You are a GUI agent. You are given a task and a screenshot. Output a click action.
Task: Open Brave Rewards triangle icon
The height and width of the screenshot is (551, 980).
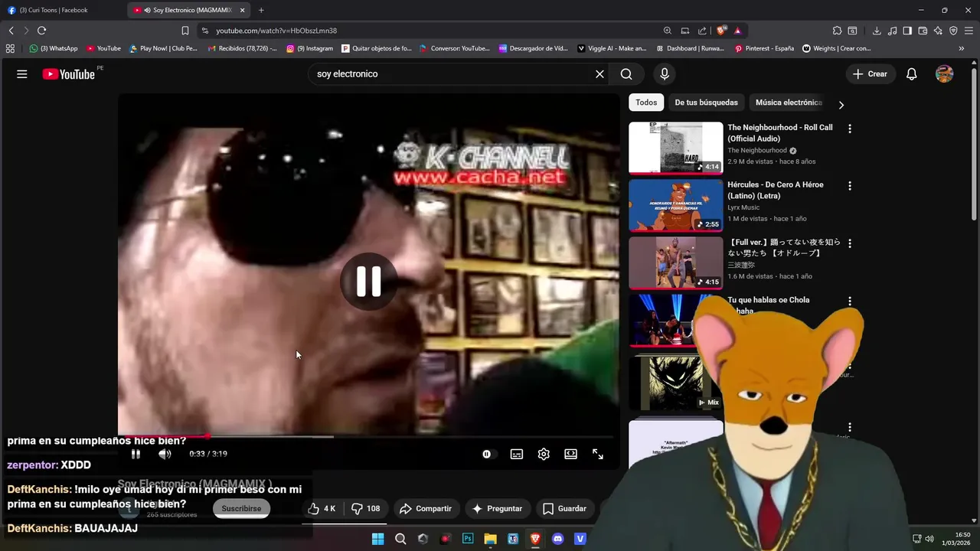click(x=737, y=31)
